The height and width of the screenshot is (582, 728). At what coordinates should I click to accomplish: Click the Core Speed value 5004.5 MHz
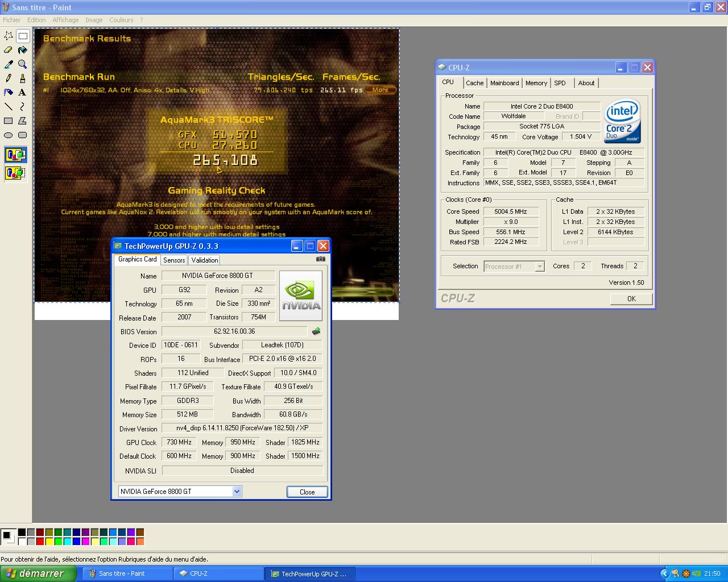(x=511, y=211)
